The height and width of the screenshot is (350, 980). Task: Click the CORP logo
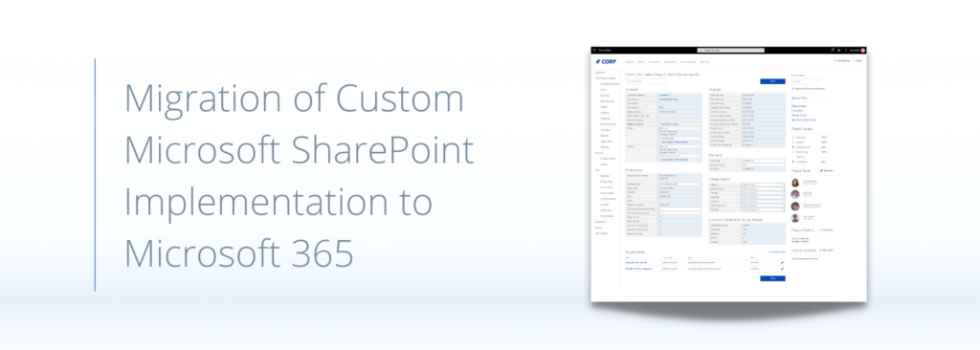606,62
